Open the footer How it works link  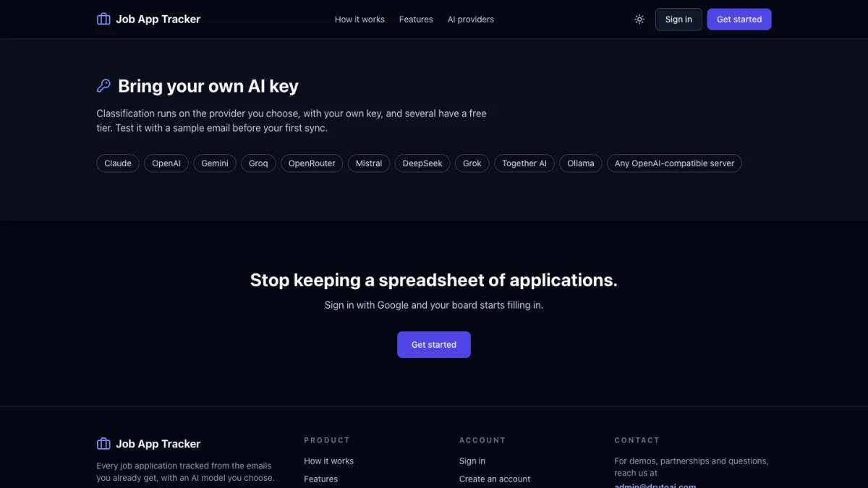point(329,461)
